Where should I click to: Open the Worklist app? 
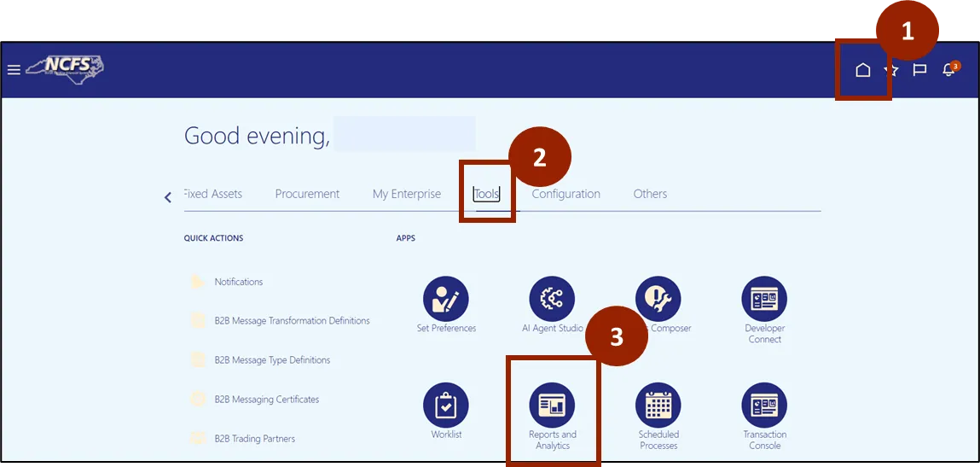tap(445, 405)
